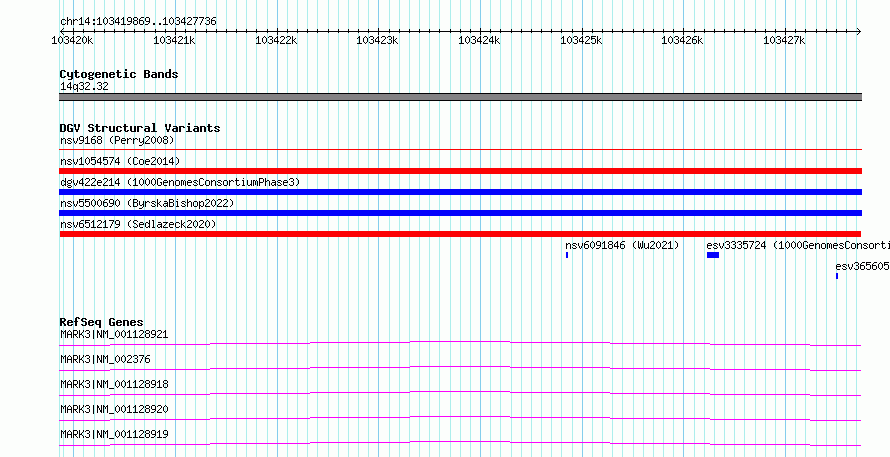This screenshot has height=457, width=890.
Task: Select the 103425k ruler tick label
Action: click(581, 40)
